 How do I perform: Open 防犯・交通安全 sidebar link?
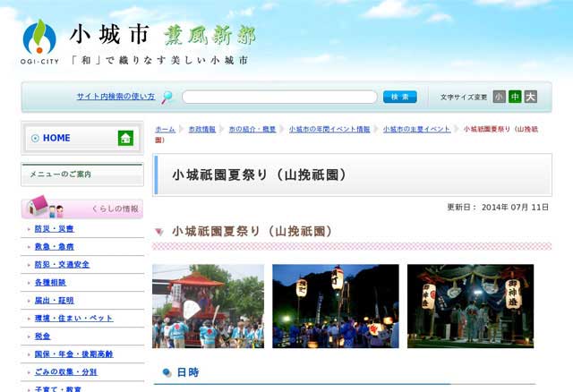[62, 265]
